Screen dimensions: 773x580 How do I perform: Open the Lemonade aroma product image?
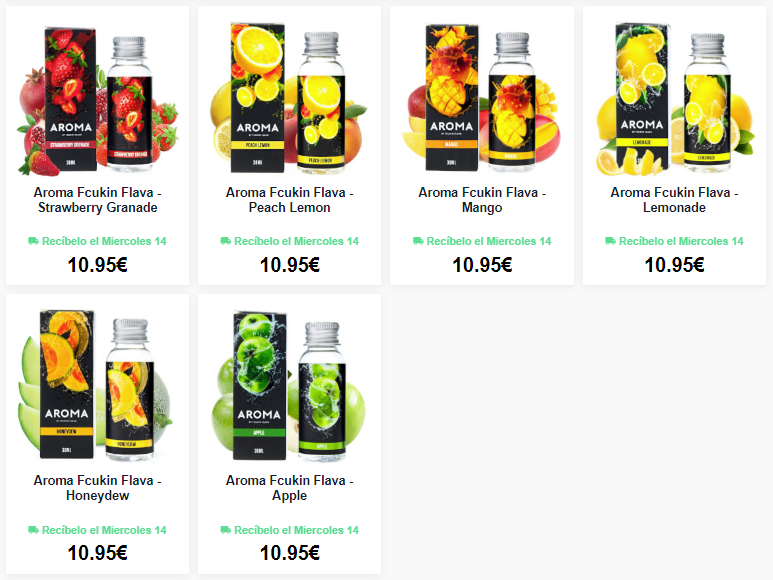click(674, 98)
